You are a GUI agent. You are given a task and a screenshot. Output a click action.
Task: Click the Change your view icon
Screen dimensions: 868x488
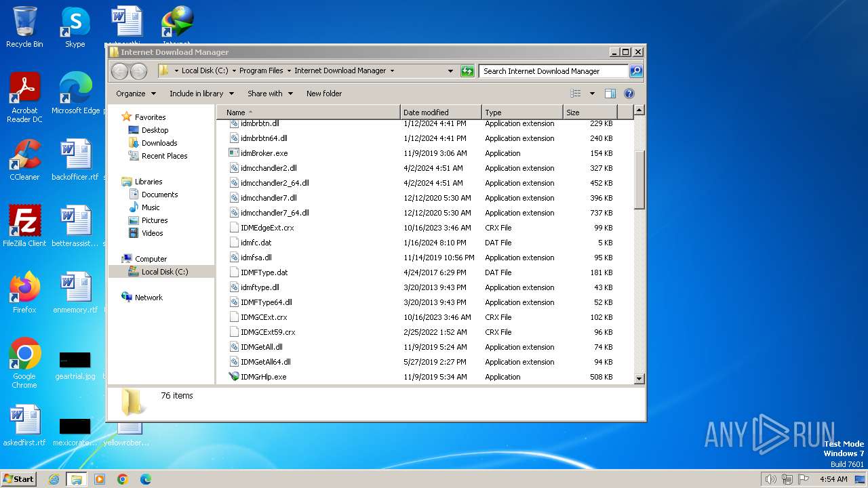pos(576,94)
